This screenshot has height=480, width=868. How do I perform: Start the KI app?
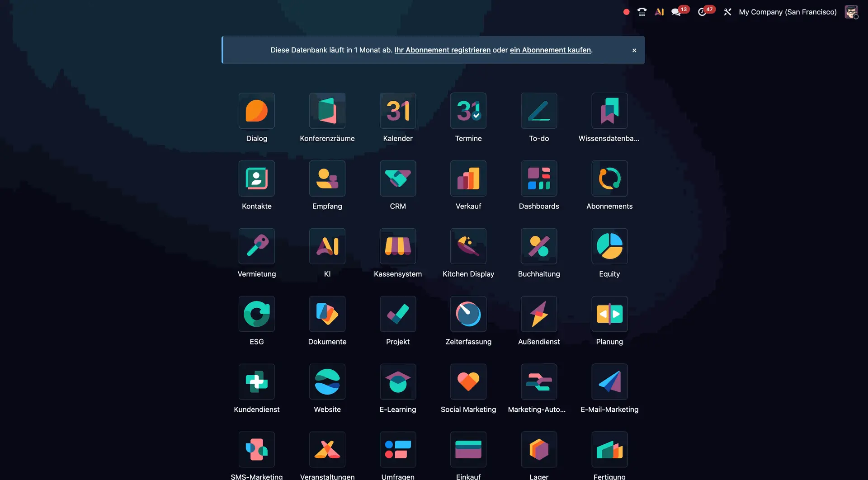327,246
